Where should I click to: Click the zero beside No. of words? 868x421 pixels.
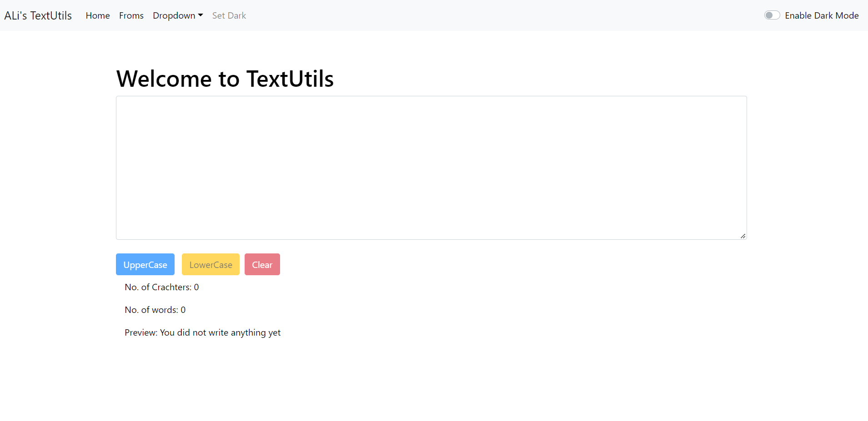click(x=183, y=310)
